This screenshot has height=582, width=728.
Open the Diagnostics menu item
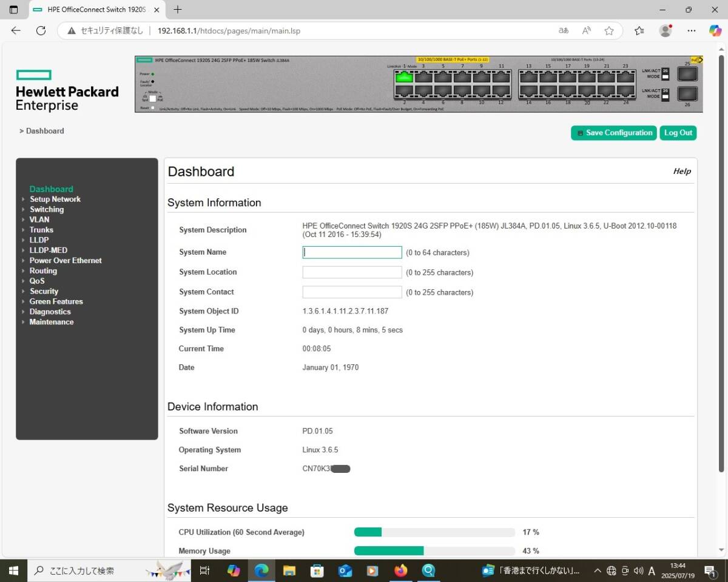click(50, 312)
